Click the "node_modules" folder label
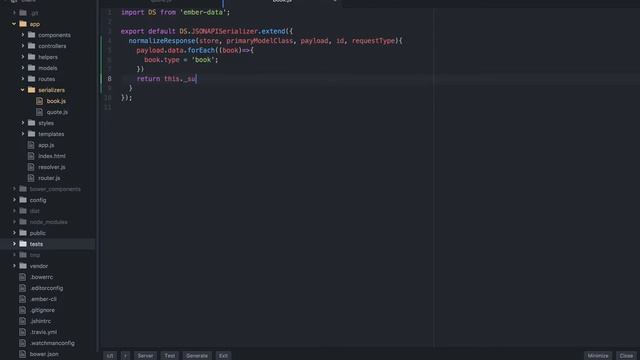The image size is (640, 360). (x=48, y=222)
